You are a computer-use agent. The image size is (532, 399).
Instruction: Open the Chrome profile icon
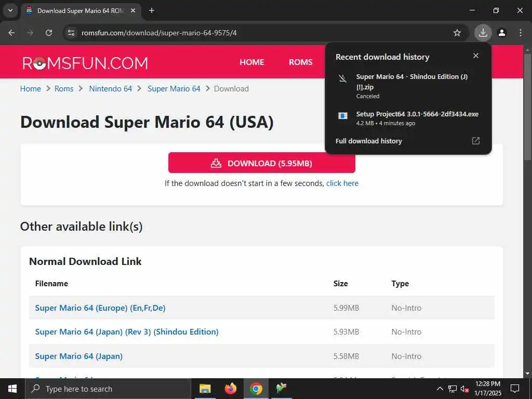(x=502, y=33)
